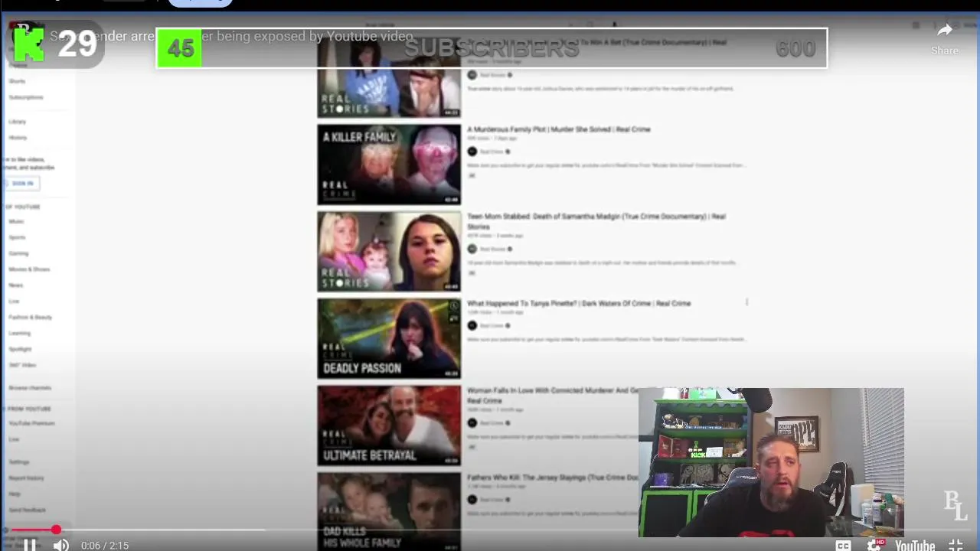Select Subscriptions in the left sidebar
This screenshot has width=980, height=551.
(26, 97)
